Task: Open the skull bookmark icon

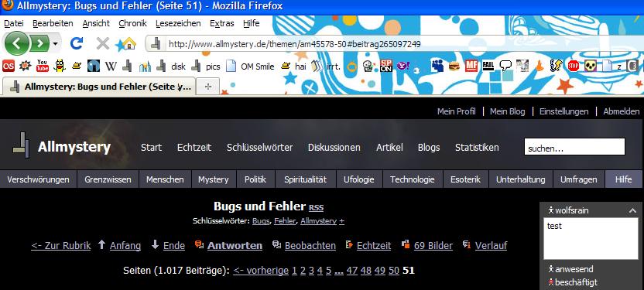Action: pyautogui.click(x=590, y=66)
